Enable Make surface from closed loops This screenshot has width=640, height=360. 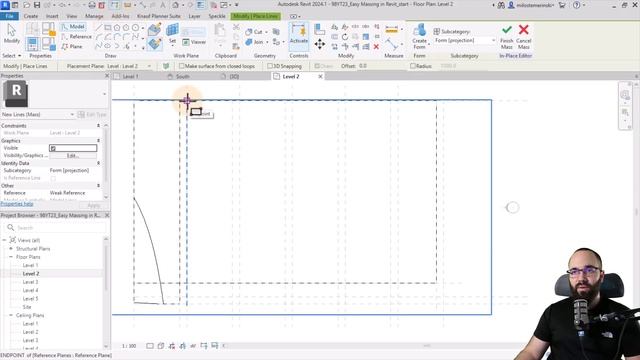[182, 66]
